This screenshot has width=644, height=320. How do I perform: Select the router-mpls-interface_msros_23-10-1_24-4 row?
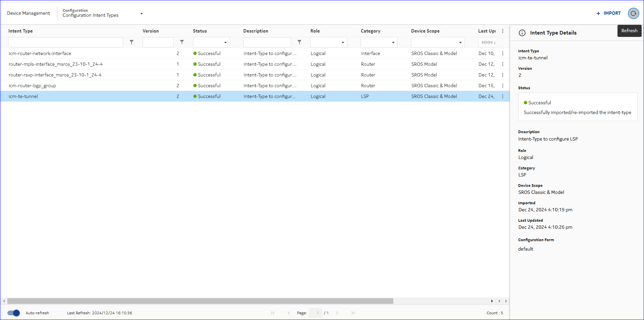56,64
